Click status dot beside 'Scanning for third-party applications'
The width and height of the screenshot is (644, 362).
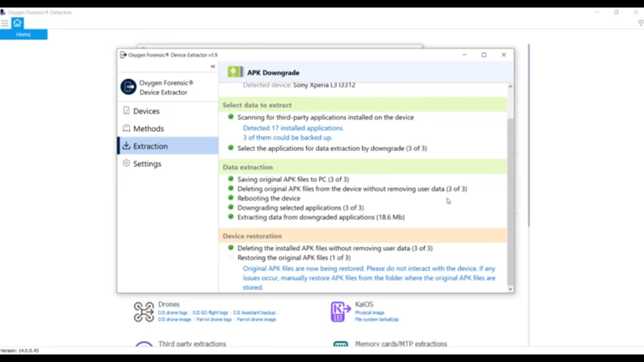pyautogui.click(x=231, y=117)
